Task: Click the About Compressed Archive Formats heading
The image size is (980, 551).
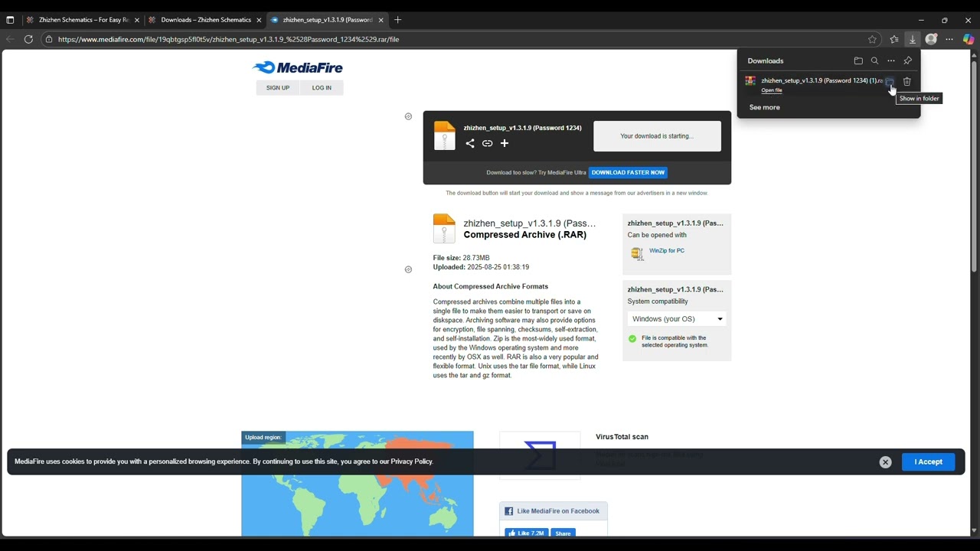Action: [491, 286]
